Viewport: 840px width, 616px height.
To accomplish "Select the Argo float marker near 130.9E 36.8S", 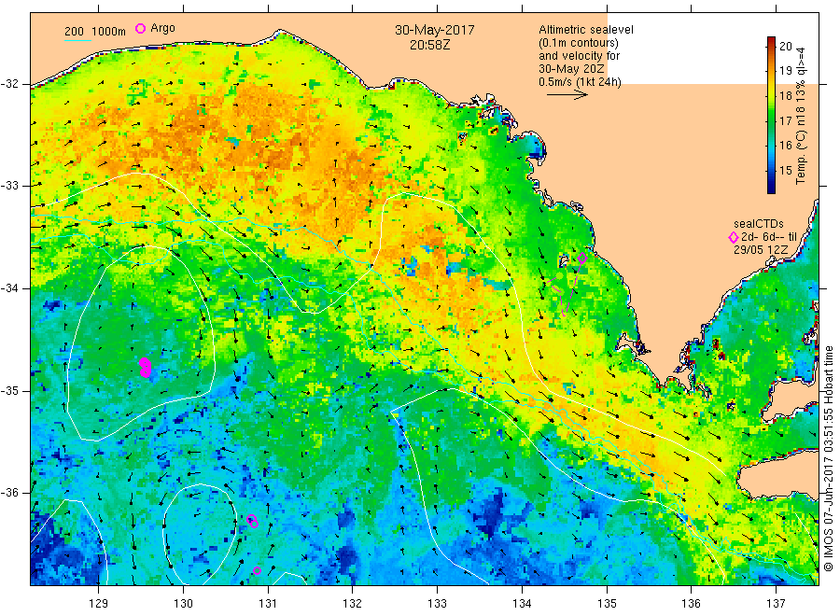I will (x=257, y=570).
